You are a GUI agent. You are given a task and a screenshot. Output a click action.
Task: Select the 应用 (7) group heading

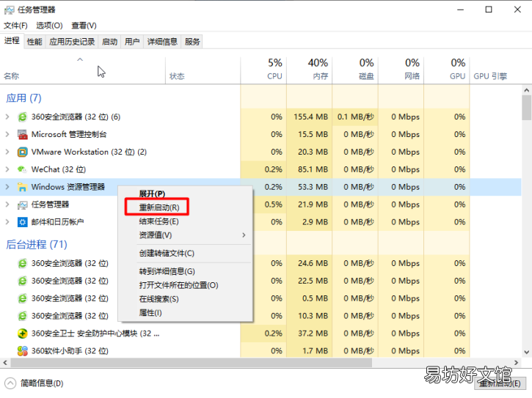point(23,98)
